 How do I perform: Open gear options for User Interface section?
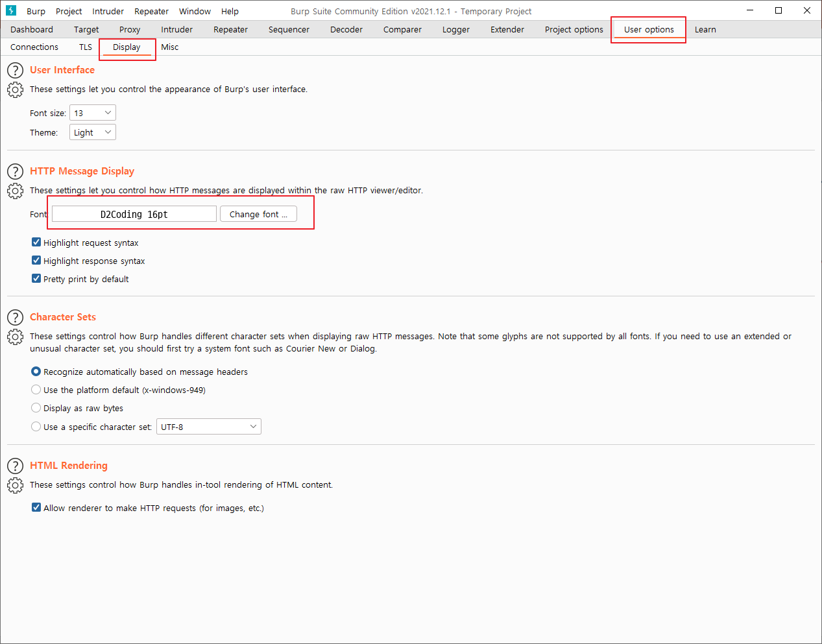(x=15, y=89)
